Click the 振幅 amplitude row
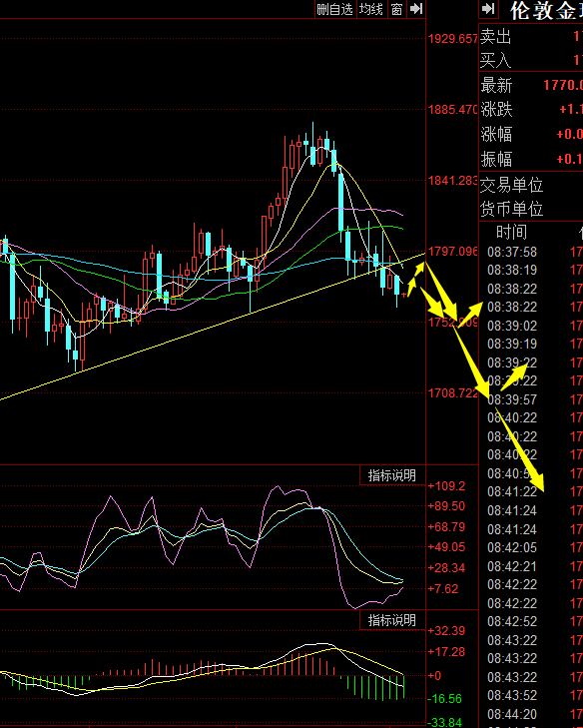Viewport: 583px width, 728px height. pyautogui.click(x=531, y=159)
